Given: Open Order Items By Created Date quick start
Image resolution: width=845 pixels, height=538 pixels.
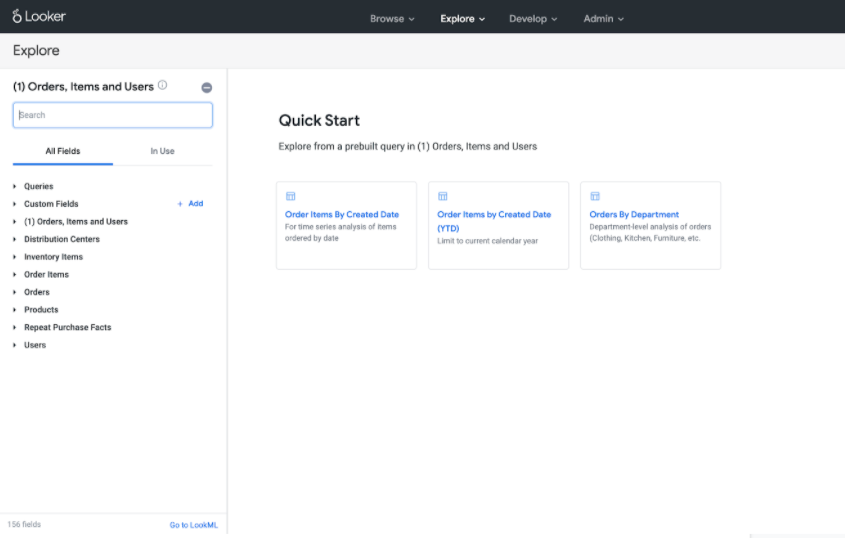Looking at the screenshot, I should tap(342, 214).
